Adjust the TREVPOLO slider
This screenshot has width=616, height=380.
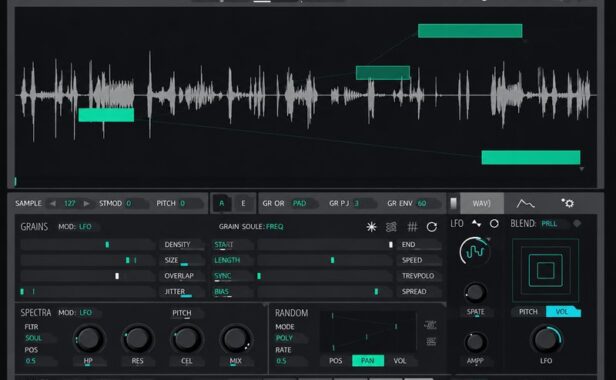(325, 276)
